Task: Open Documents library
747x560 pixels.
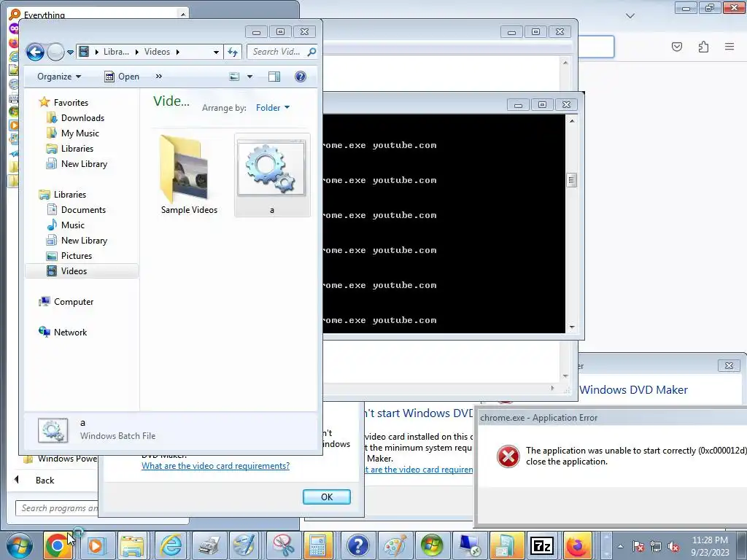Action: (x=83, y=210)
